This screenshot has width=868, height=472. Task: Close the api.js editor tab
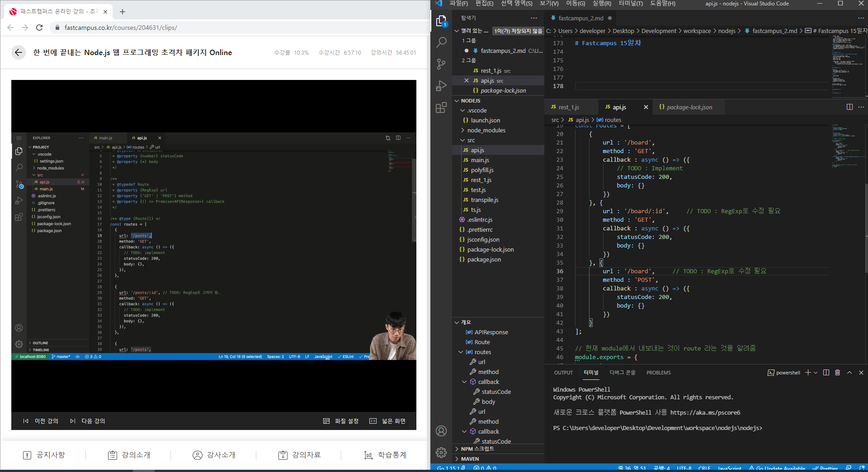click(x=646, y=107)
